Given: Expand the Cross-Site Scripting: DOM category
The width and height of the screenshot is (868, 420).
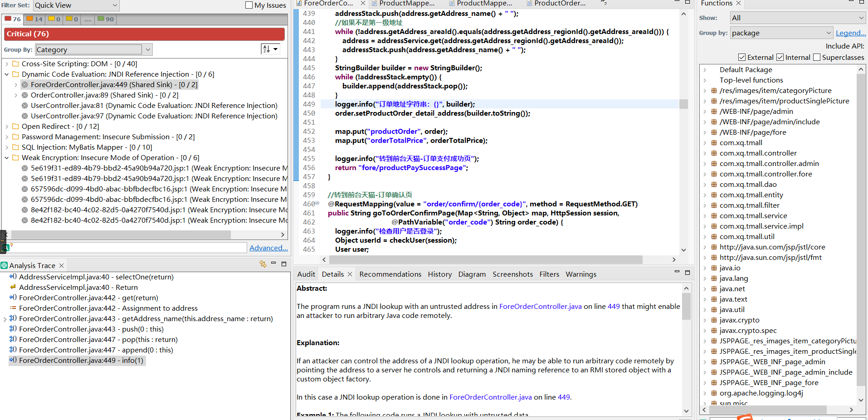Looking at the screenshot, I should click(x=7, y=64).
